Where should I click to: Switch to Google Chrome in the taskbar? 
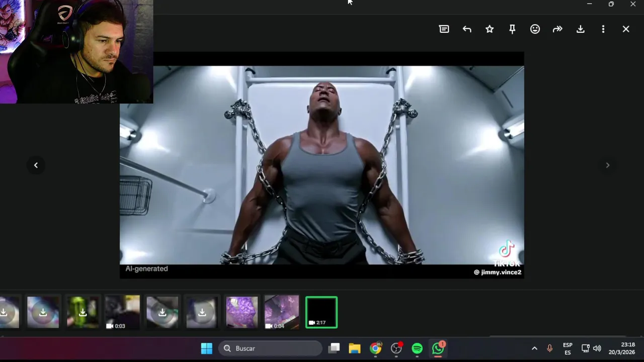(x=376, y=348)
